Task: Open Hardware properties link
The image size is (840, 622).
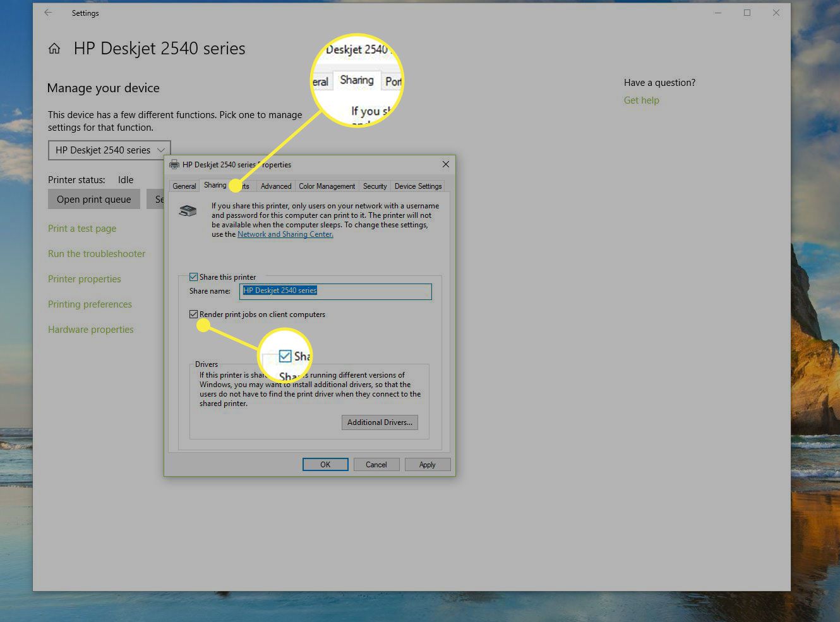Action: (91, 330)
